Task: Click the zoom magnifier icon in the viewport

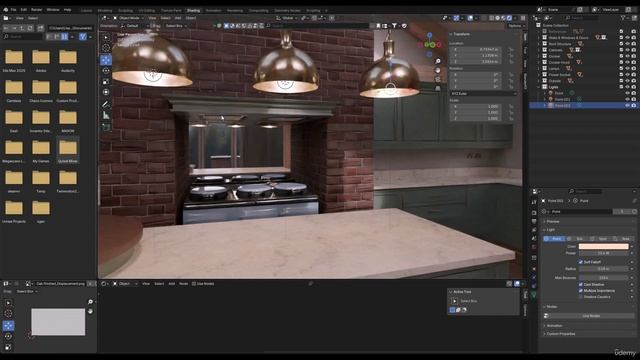Action: [x=438, y=61]
